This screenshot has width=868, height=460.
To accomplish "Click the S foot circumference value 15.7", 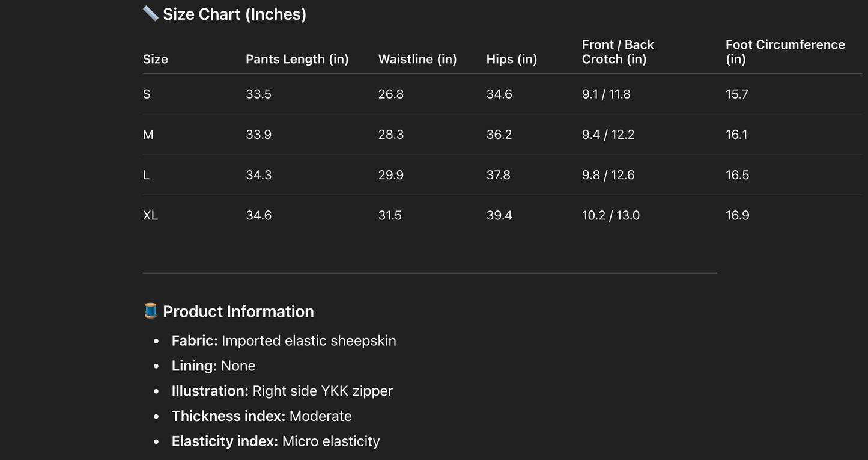I will (736, 94).
